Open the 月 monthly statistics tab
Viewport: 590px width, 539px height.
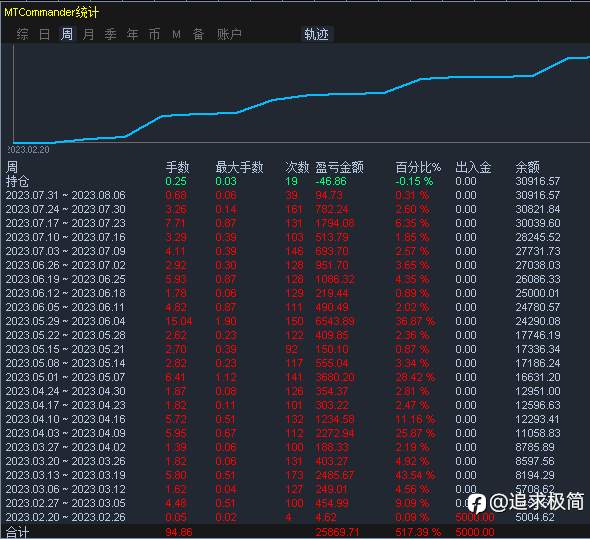88,34
